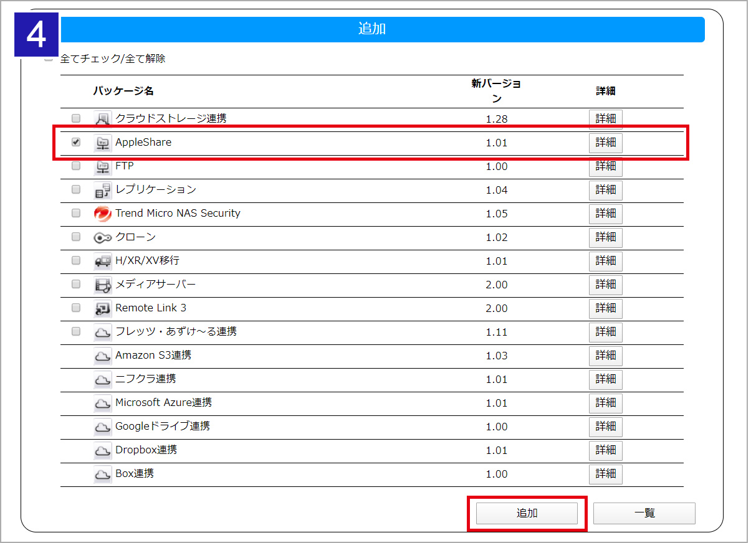Check the H/XR/XV移行 checkbox
The width and height of the screenshot is (756, 543).
pos(76,260)
